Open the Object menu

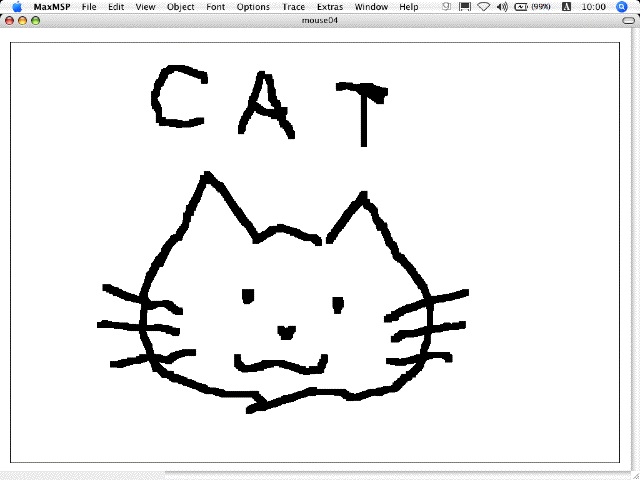pos(181,7)
